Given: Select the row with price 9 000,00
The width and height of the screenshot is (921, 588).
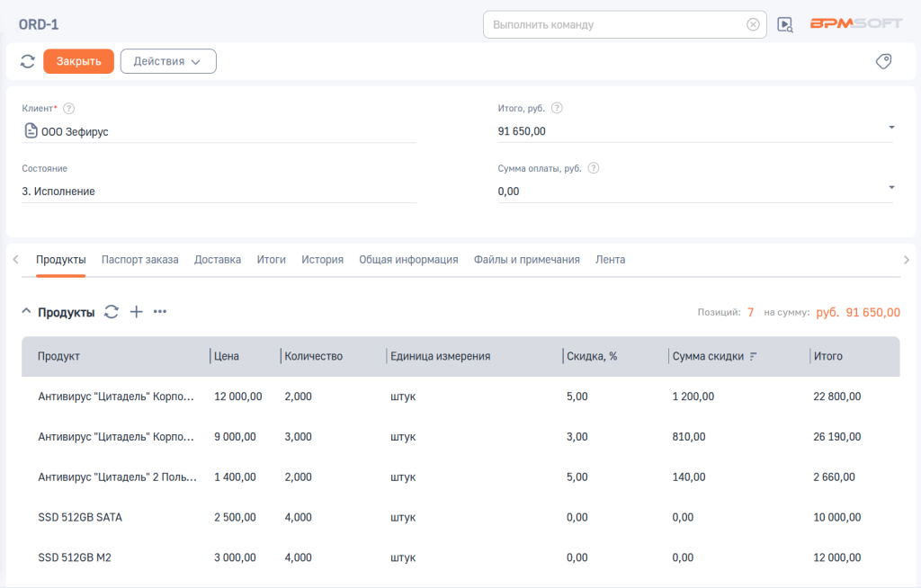Looking at the screenshot, I should click(x=460, y=437).
